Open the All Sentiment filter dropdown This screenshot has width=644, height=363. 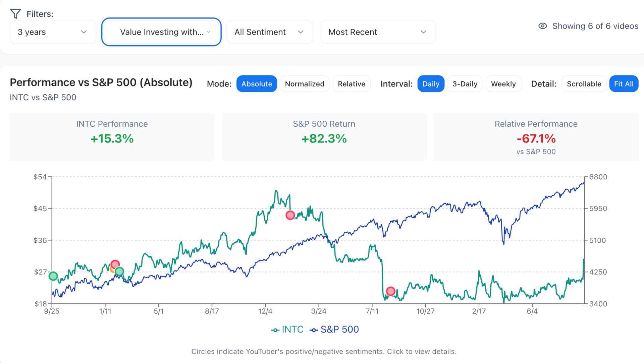click(269, 32)
